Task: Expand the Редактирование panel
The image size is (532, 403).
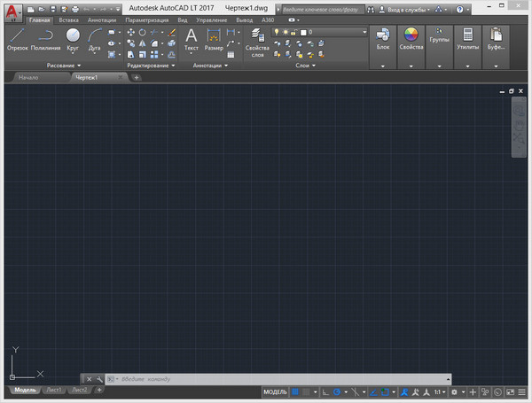Action: pos(151,66)
